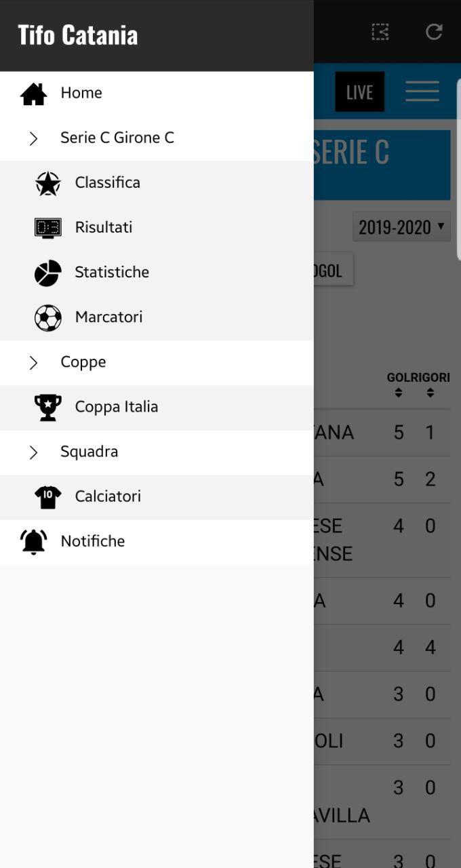
Task: Tap the Home house icon
Action: [33, 94]
